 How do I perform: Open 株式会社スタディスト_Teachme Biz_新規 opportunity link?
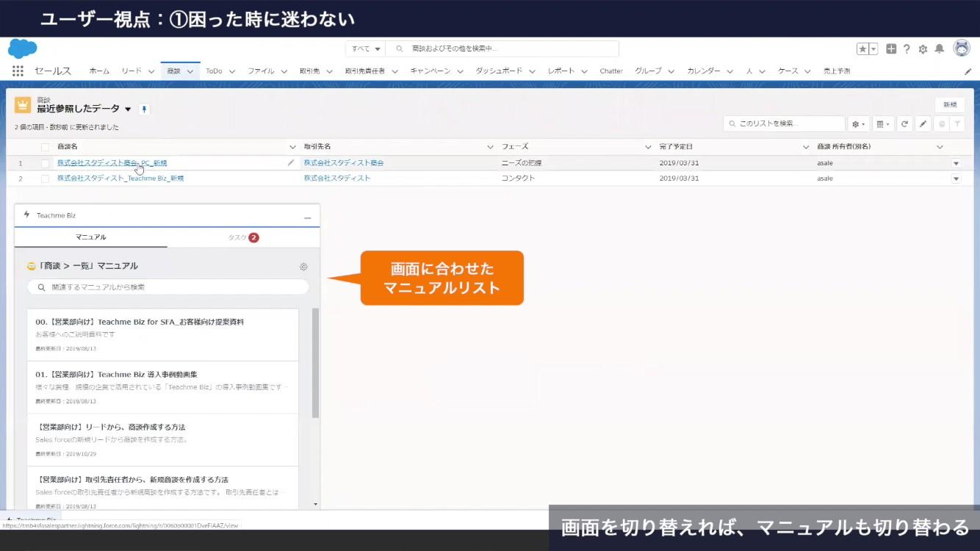[120, 179]
